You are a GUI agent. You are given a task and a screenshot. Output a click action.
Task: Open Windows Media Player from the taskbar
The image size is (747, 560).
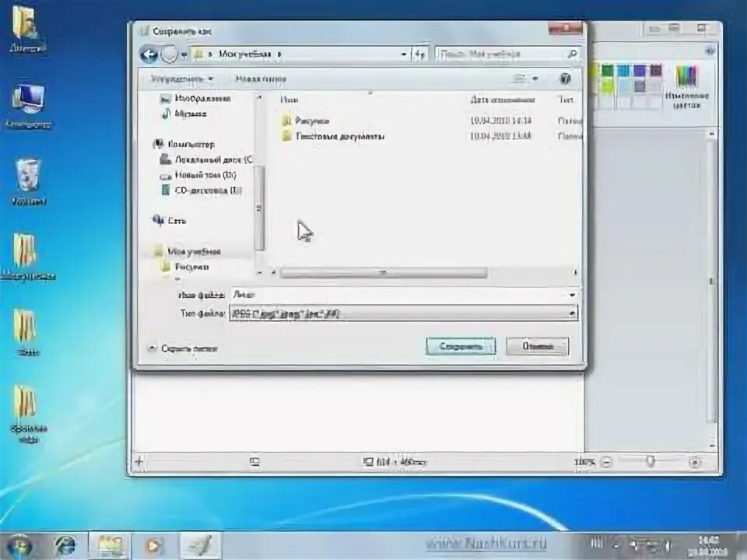click(153, 546)
